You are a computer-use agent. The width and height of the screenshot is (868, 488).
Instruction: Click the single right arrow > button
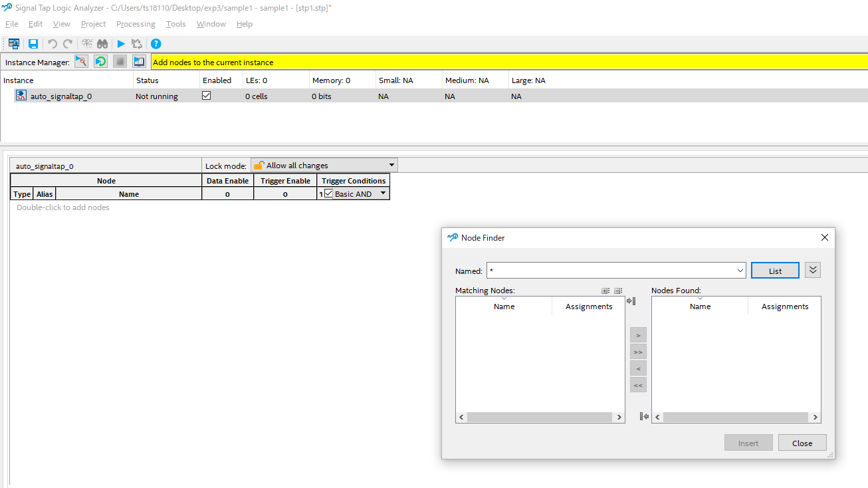click(x=638, y=335)
